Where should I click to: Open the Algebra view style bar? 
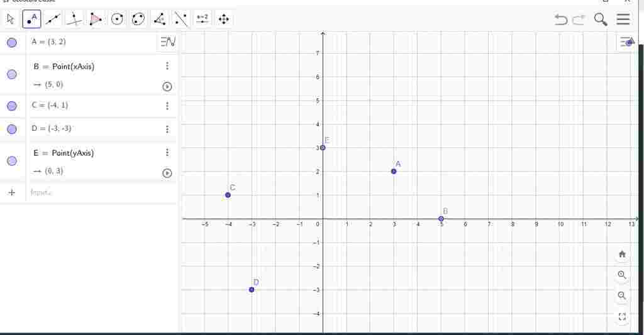(x=167, y=42)
